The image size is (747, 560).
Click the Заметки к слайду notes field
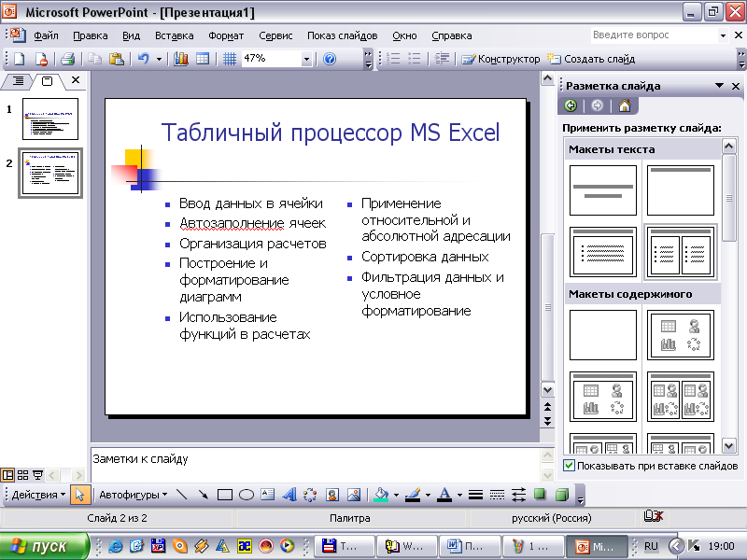(x=315, y=464)
